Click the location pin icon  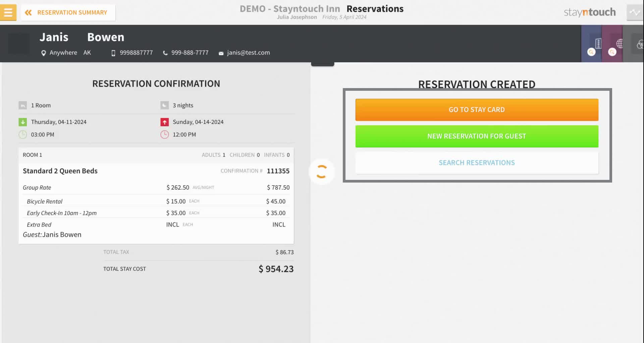[43, 53]
